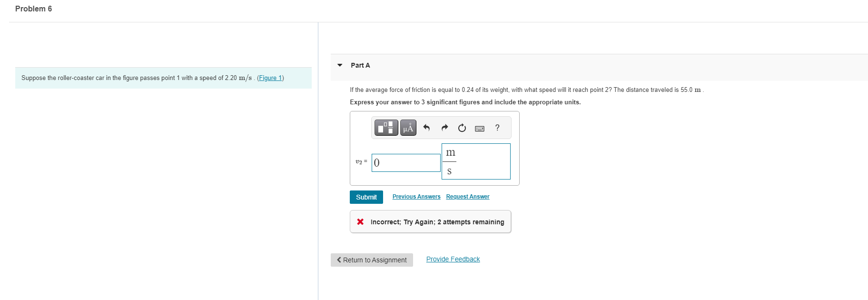Undo the last answer edit
Viewport: 868px width, 300px height.
coord(426,128)
